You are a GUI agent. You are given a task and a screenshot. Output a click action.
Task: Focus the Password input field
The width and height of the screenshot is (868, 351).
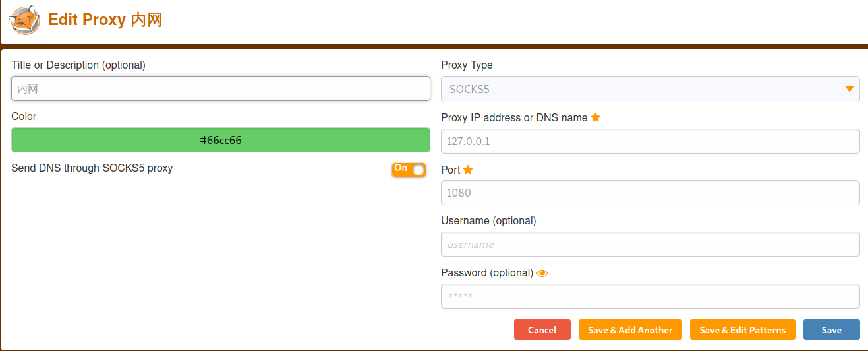tap(650, 296)
